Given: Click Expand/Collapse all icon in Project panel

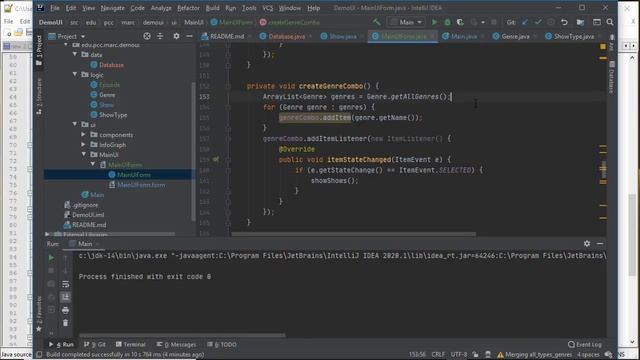Looking at the screenshot, I should (x=160, y=36).
